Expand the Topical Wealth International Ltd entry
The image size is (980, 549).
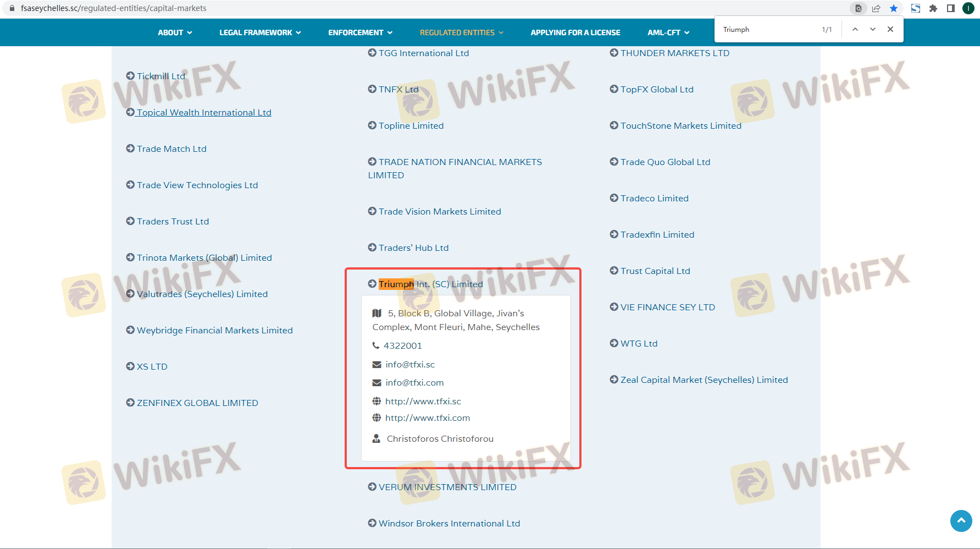coord(203,112)
